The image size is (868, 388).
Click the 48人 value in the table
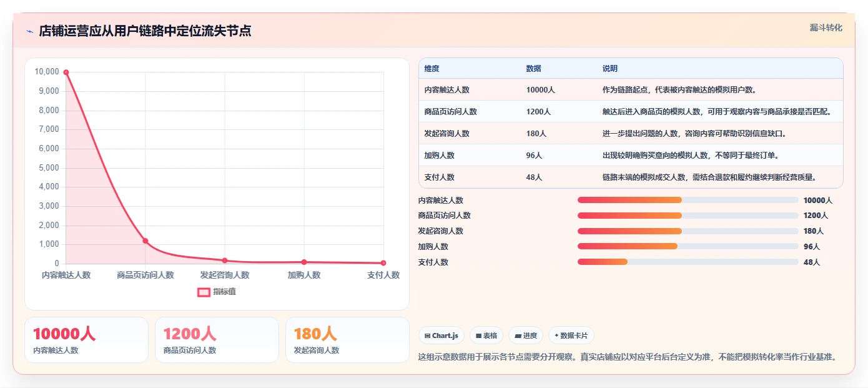(535, 177)
